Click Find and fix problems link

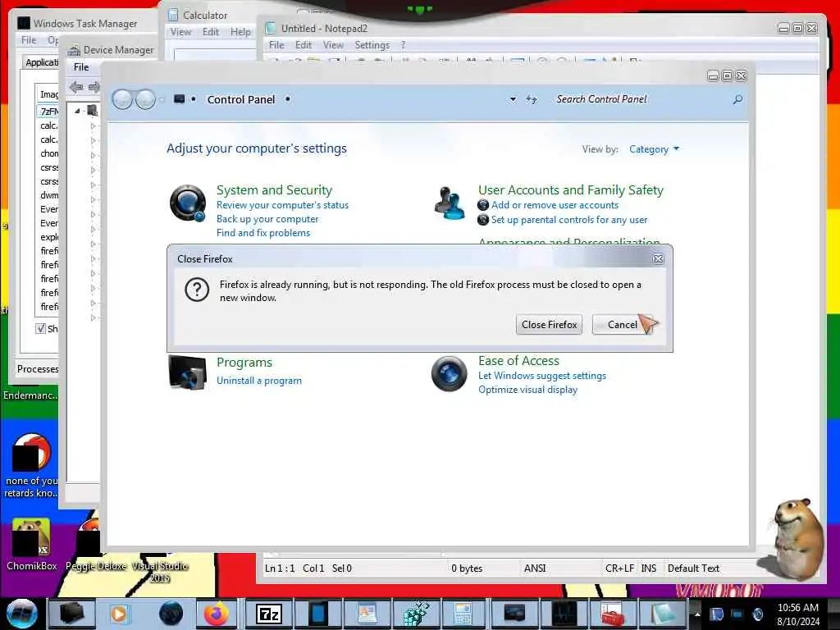click(x=263, y=233)
